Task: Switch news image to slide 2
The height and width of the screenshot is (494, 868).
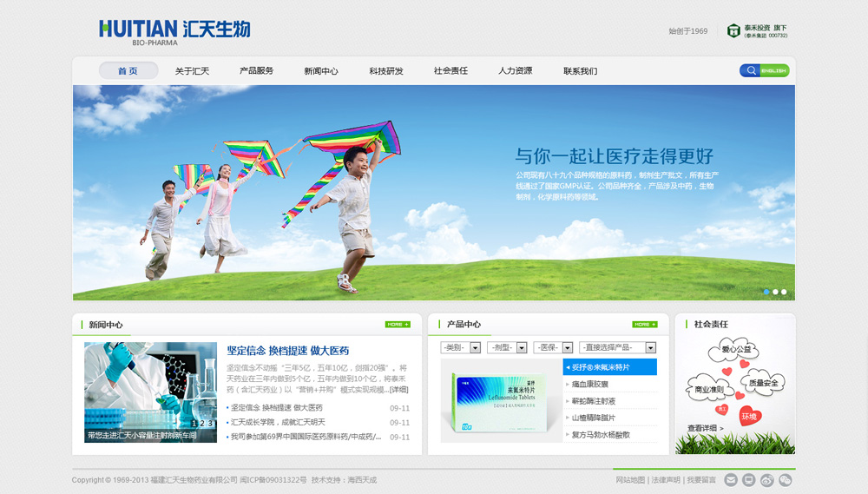Action: [x=201, y=424]
